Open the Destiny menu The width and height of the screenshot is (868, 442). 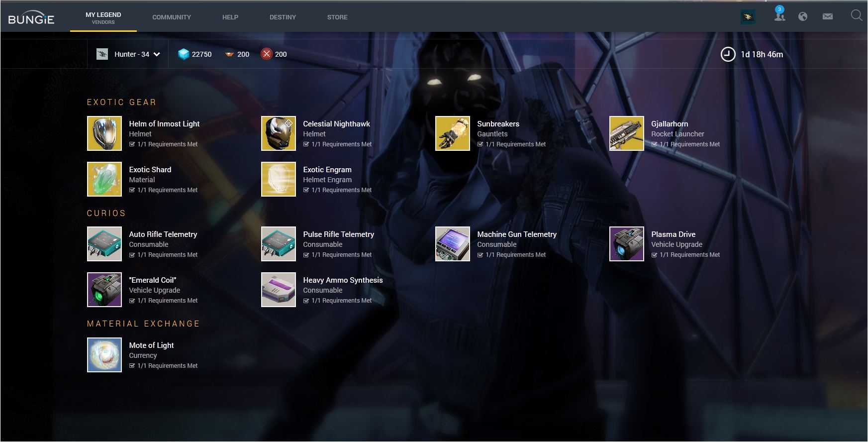(x=283, y=17)
